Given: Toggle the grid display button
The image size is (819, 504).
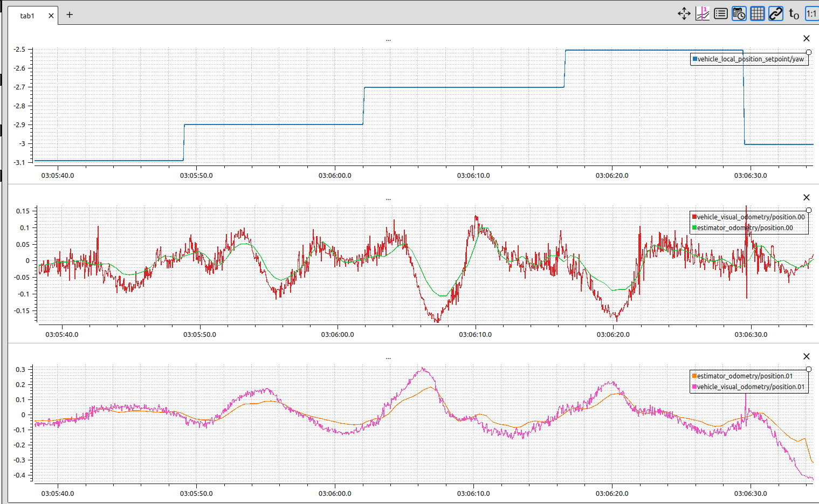Looking at the screenshot, I should click(x=758, y=14).
